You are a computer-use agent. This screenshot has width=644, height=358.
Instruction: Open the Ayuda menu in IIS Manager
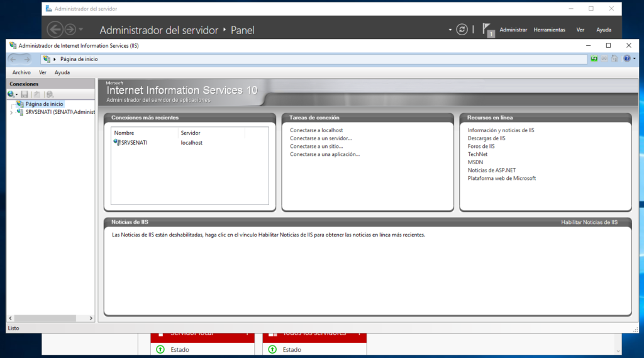pyautogui.click(x=62, y=72)
